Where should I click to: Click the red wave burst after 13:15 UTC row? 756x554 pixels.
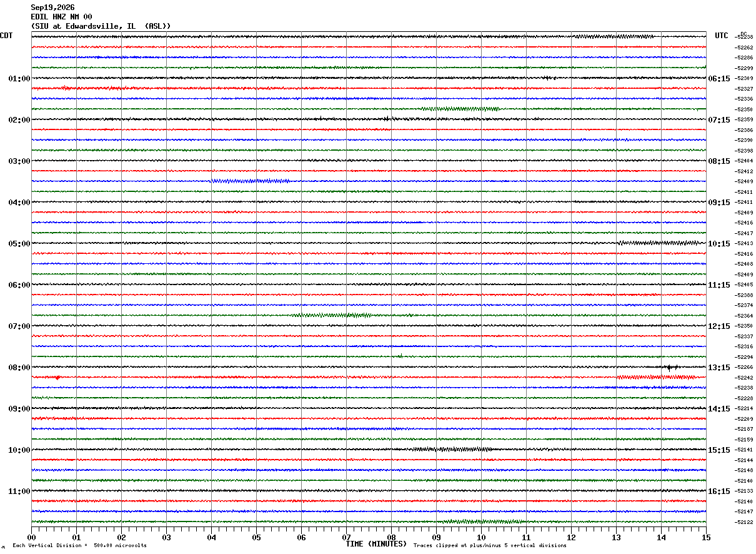pos(657,377)
